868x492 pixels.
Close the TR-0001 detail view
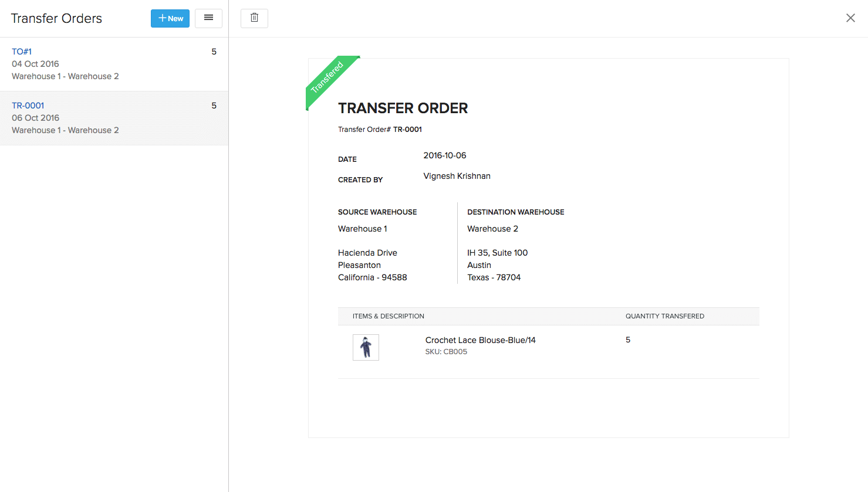pyautogui.click(x=850, y=18)
